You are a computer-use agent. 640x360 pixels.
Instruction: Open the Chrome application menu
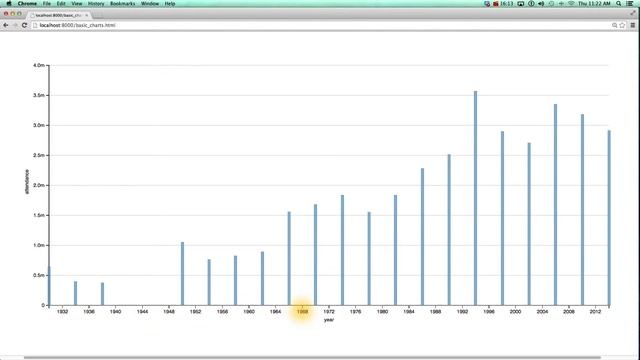click(27, 3)
